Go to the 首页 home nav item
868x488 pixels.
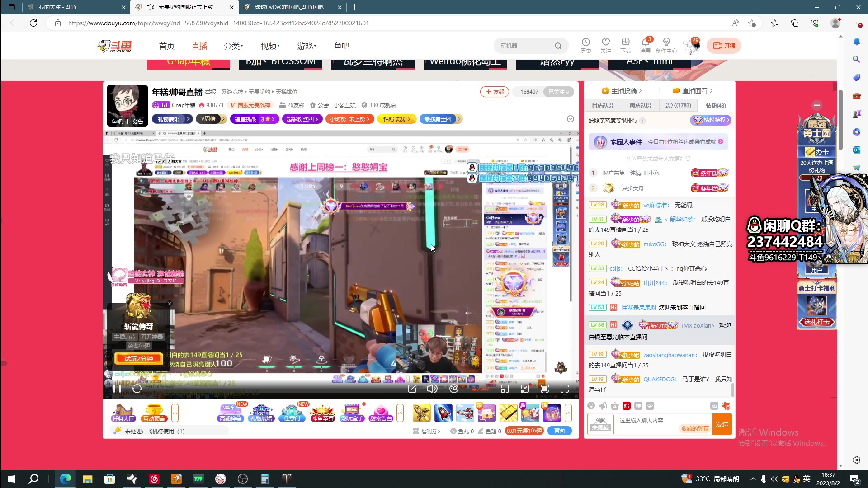point(167,46)
